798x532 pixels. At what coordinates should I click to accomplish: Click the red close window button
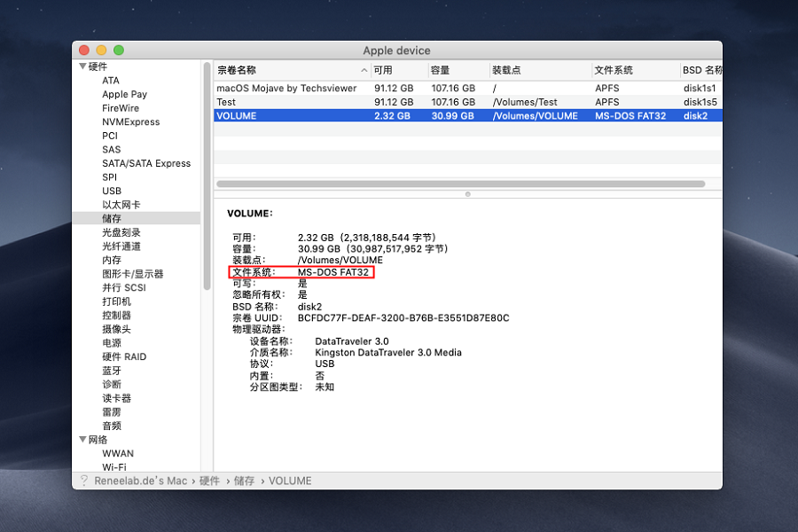pos(84,50)
